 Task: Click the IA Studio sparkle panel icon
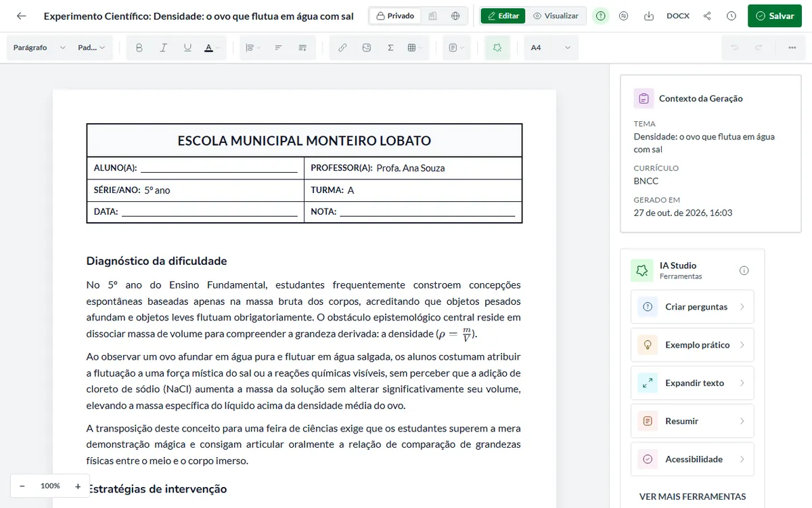pyautogui.click(x=641, y=270)
